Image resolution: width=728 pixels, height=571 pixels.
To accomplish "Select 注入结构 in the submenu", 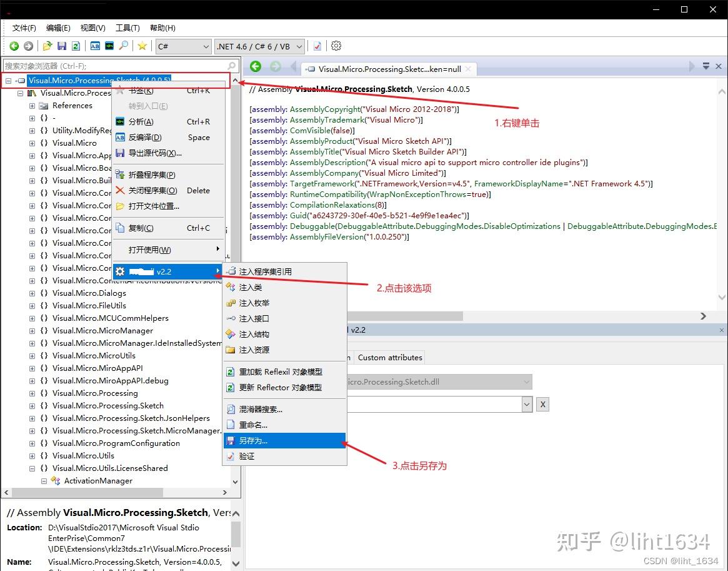I will click(284, 335).
